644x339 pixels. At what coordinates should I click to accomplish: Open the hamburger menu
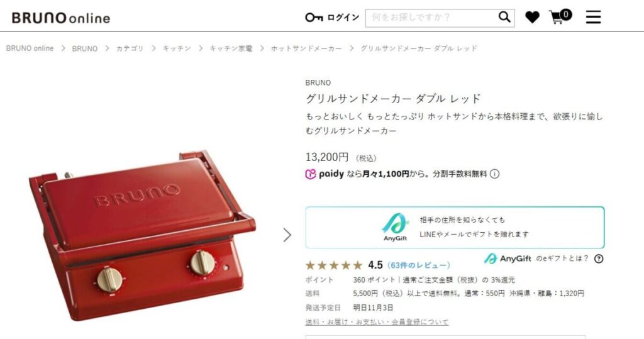(x=593, y=17)
